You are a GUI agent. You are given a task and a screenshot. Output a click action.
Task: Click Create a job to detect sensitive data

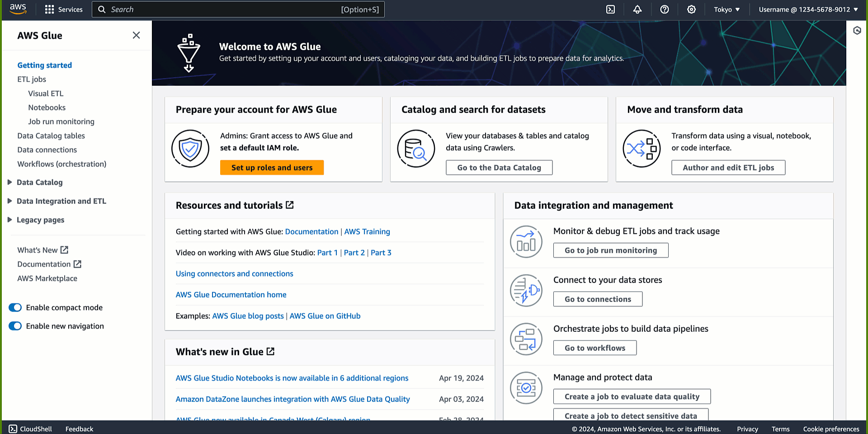[631, 415]
